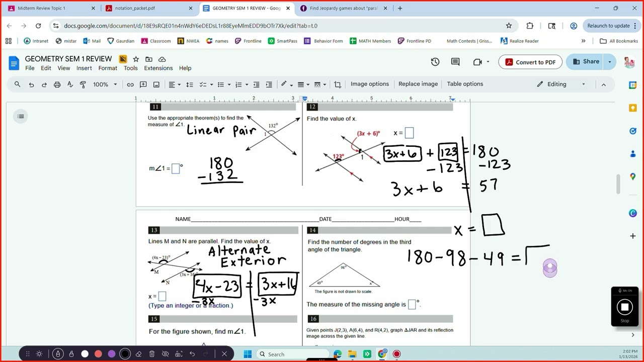The image size is (644, 362).
Task: Open Windows Start menu
Action: 248,354
